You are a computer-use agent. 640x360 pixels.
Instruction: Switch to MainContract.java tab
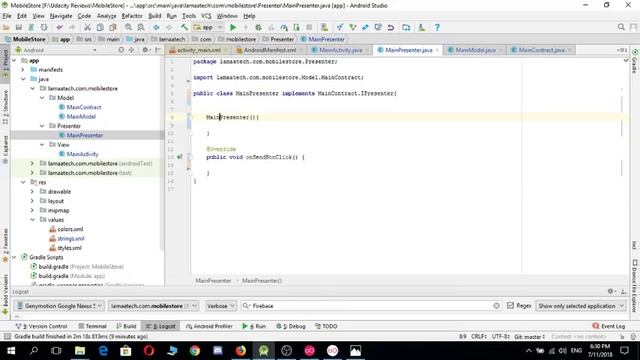(542, 50)
